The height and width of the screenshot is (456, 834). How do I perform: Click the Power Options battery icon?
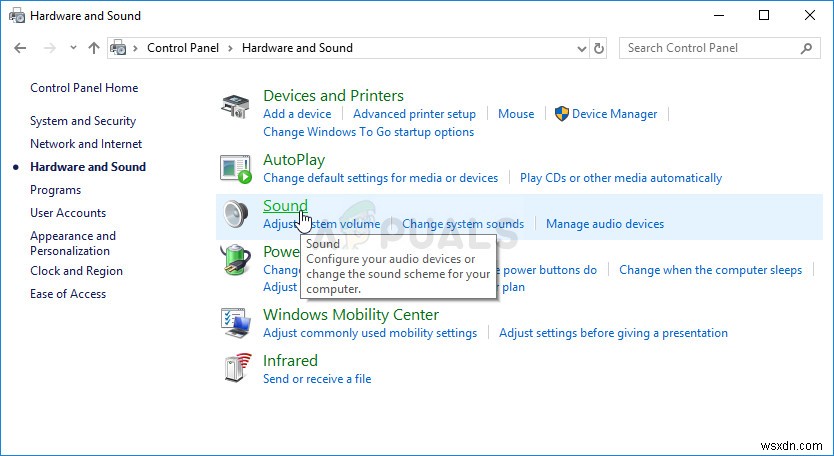coord(236,262)
